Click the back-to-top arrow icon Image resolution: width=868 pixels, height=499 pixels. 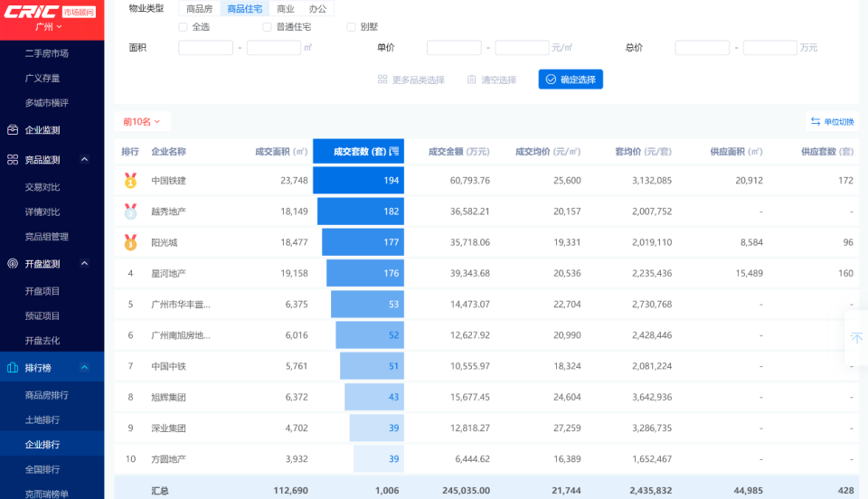pyautogui.click(x=856, y=338)
